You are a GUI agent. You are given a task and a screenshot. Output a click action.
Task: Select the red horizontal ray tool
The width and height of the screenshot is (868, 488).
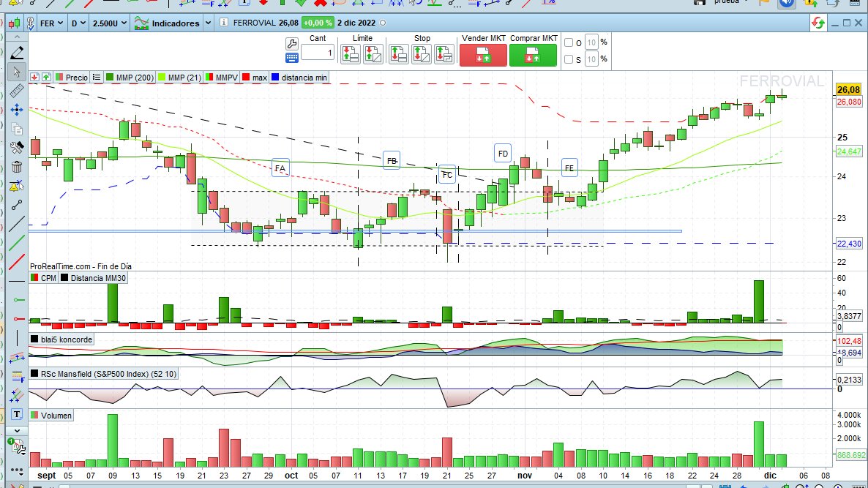(x=18, y=319)
